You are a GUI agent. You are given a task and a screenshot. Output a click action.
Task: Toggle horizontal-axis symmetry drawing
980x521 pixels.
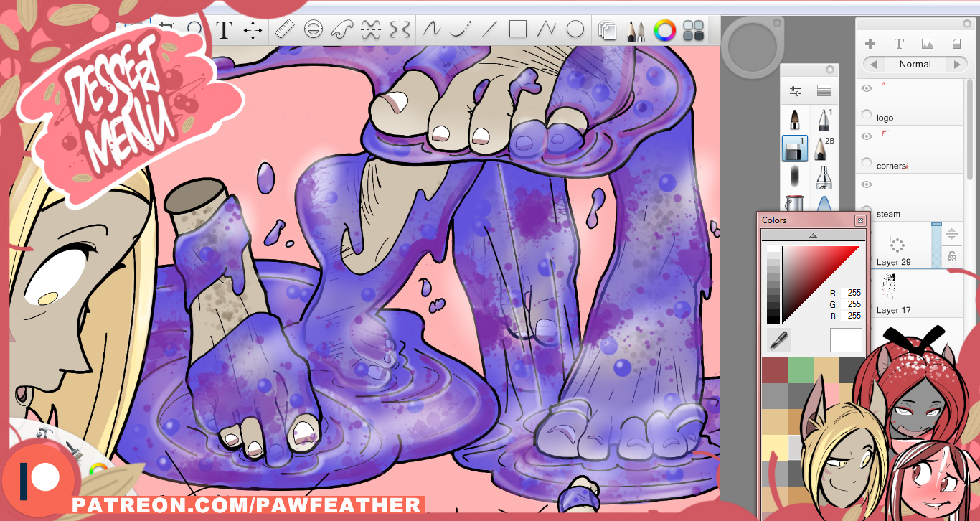[370, 29]
